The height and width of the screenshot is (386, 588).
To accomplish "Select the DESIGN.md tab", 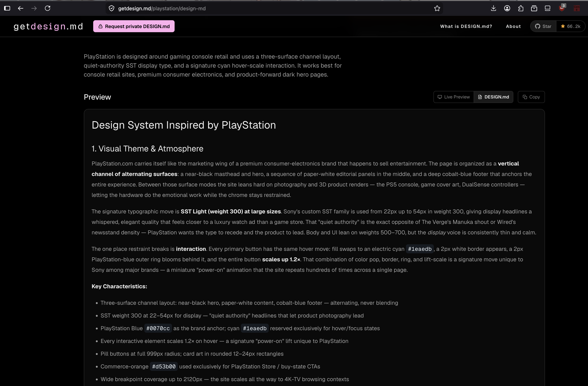I will [493, 97].
